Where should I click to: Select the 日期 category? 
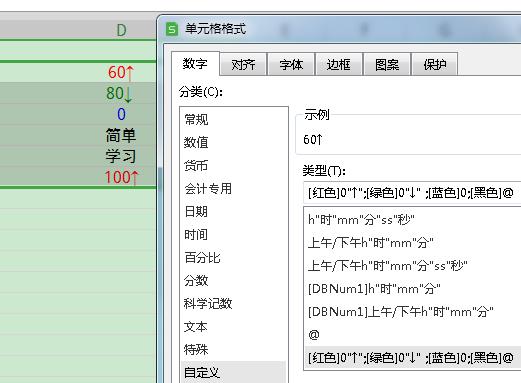pyautogui.click(x=234, y=212)
